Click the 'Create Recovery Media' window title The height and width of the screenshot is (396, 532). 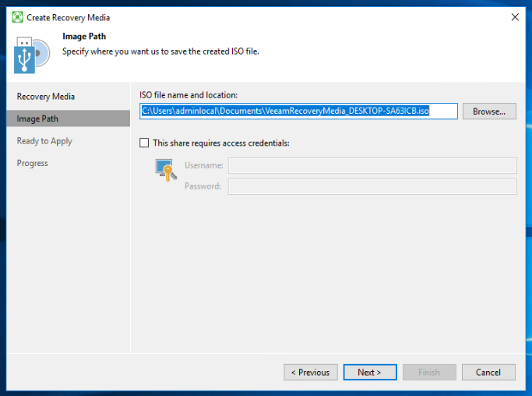click(69, 18)
